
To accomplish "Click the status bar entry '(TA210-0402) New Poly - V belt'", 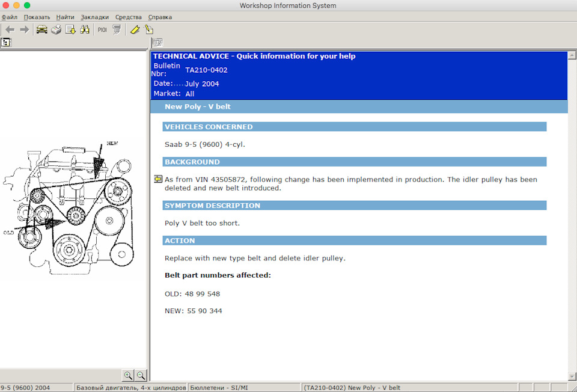I will point(409,388).
